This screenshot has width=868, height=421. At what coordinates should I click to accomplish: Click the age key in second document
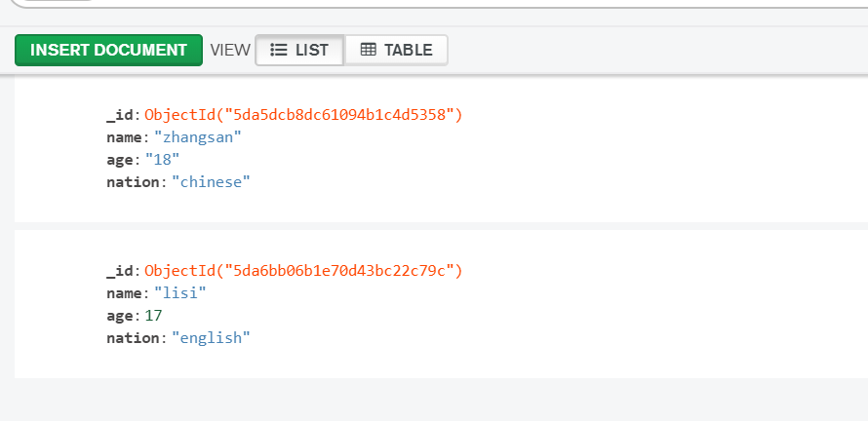pos(121,316)
